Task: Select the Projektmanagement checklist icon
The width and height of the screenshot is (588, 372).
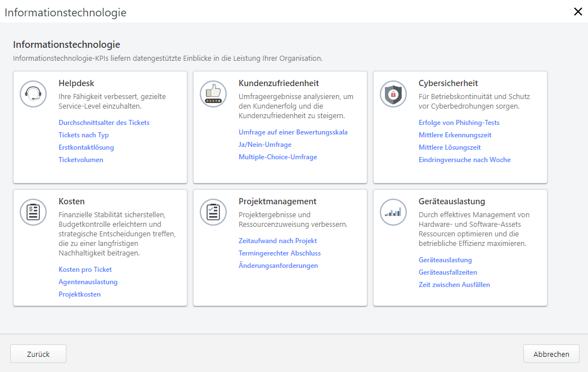Action: pos(213,212)
